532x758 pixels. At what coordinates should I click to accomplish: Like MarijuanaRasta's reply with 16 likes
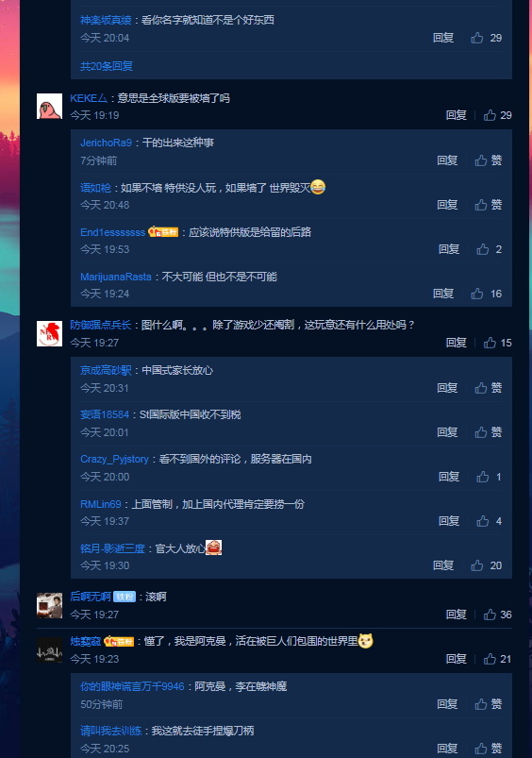point(486,294)
